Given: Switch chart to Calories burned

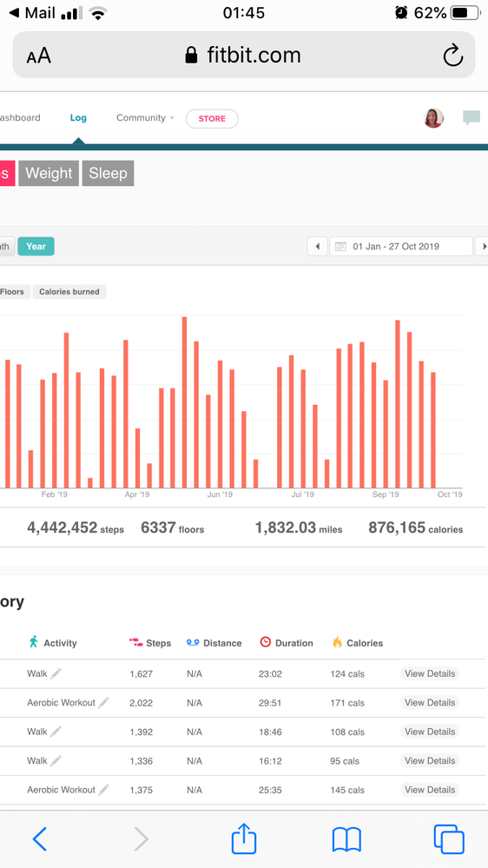Looking at the screenshot, I should point(69,292).
